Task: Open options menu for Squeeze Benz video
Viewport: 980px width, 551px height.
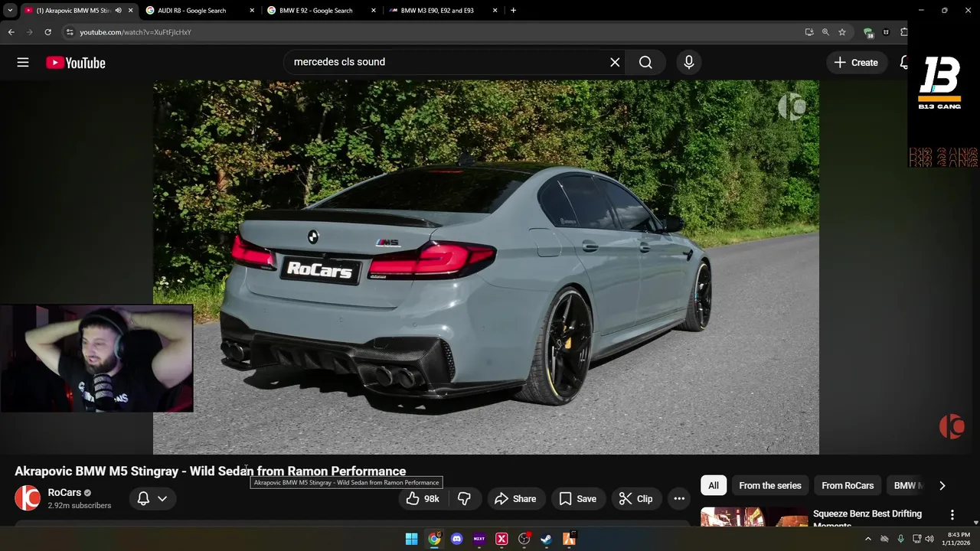Action: (952, 515)
